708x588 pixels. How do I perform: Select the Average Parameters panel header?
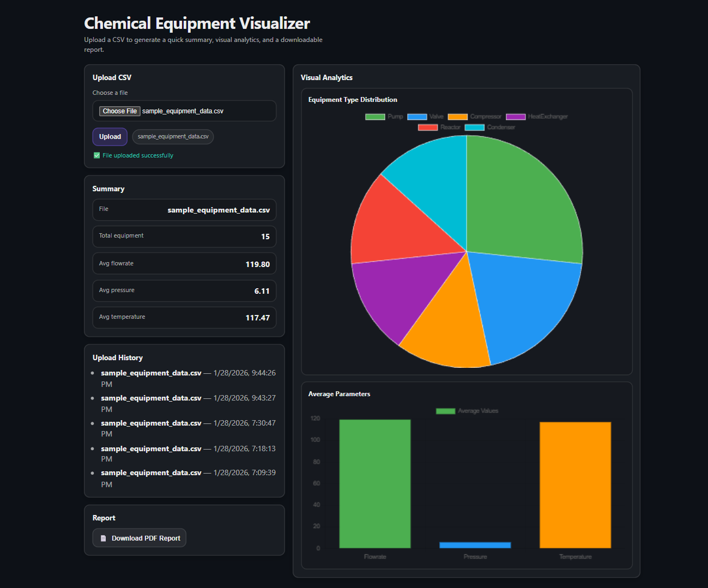pos(339,393)
